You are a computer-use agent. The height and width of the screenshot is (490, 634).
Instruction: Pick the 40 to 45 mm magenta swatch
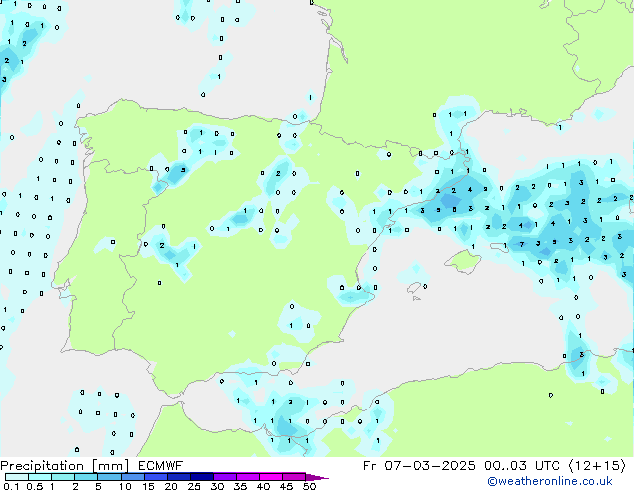(271, 477)
